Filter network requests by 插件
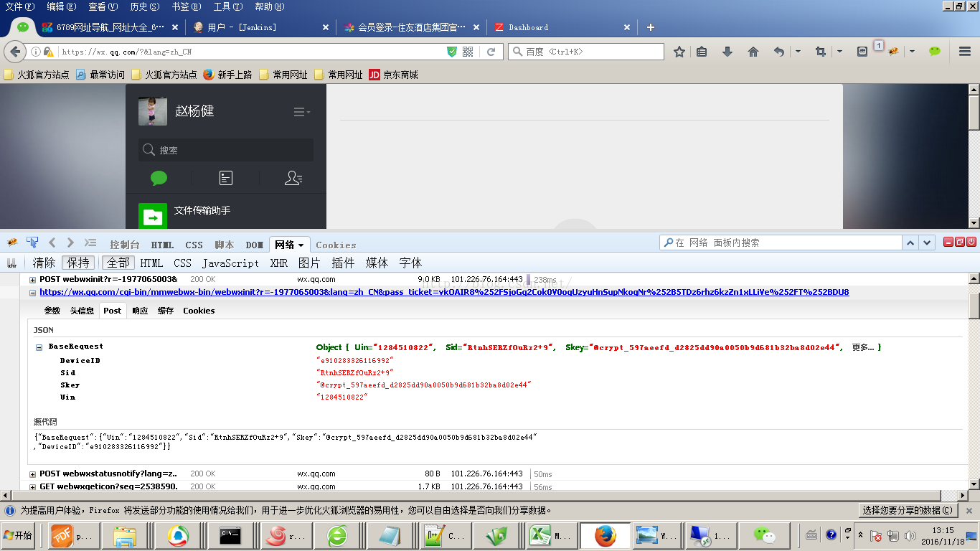Screen dimensions: 980x551 (343, 263)
